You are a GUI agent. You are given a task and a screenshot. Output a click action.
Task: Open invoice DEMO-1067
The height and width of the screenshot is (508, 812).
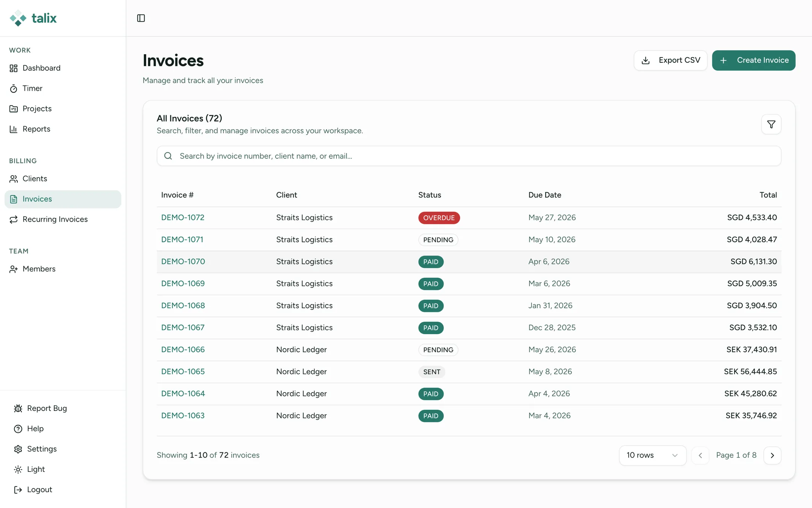183,328
